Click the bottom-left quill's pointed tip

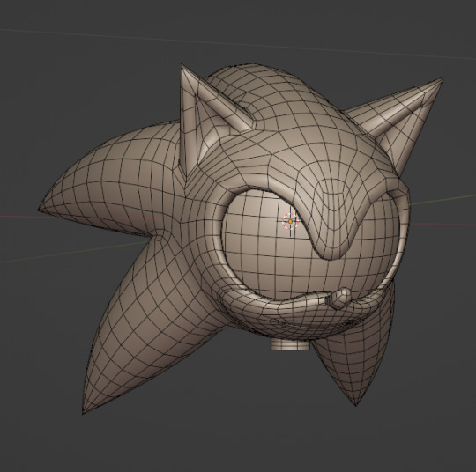(84, 412)
